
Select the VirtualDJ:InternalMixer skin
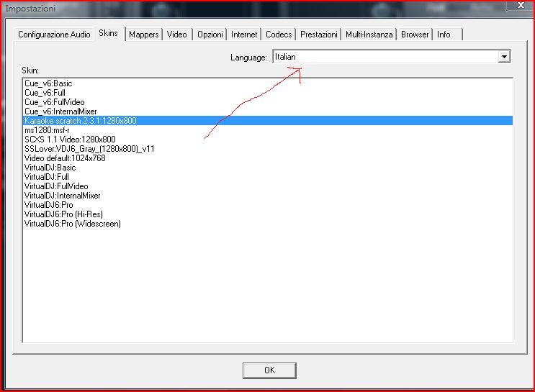[268, 196]
